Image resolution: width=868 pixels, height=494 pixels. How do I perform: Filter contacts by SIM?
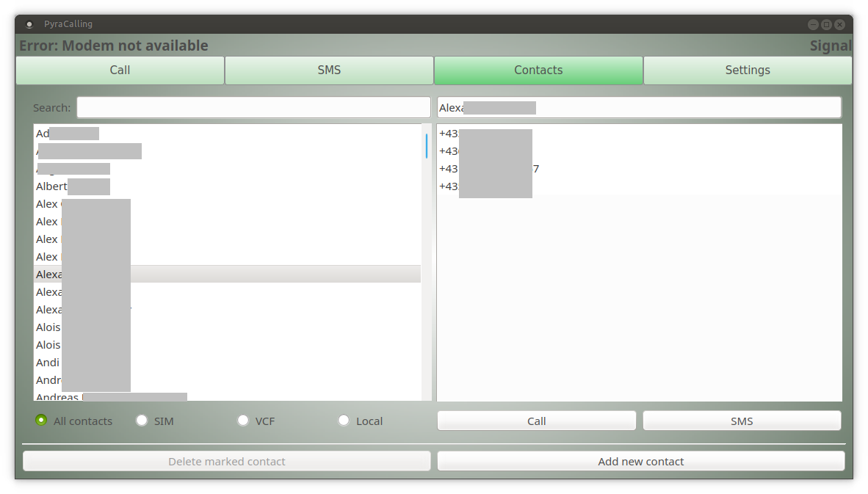(x=142, y=421)
